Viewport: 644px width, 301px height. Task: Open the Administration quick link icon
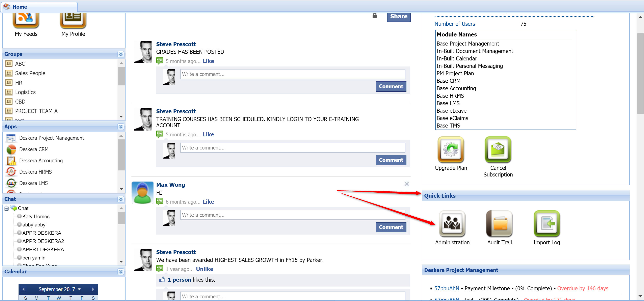click(452, 223)
